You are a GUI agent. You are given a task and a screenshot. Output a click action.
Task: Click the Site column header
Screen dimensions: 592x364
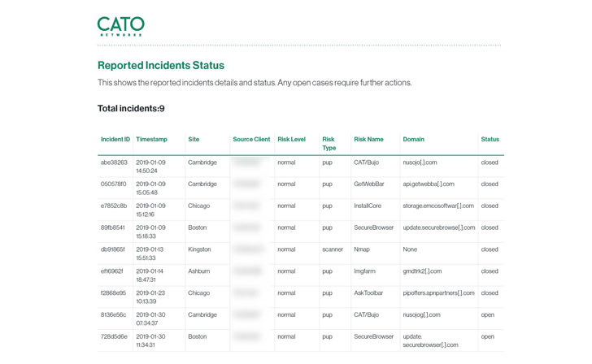194,140
